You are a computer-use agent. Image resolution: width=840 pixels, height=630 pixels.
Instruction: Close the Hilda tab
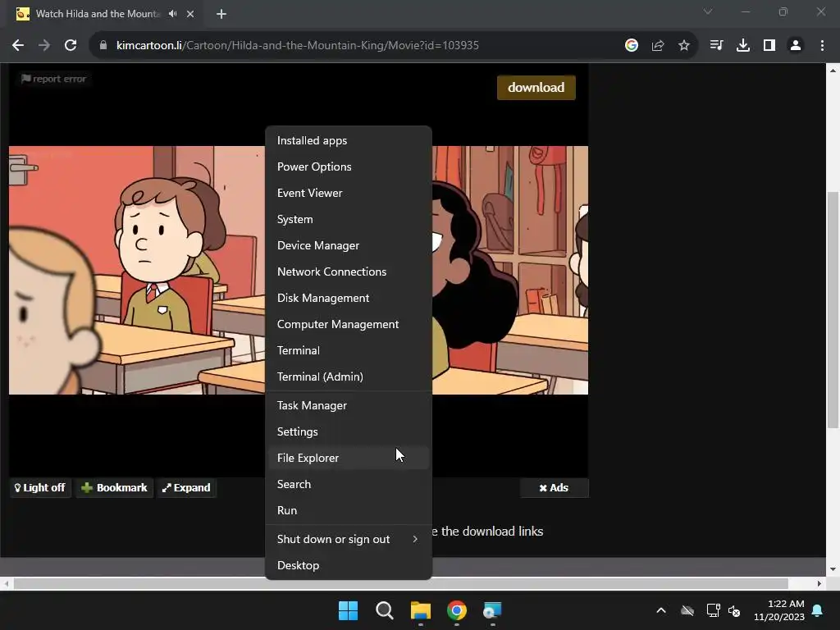click(190, 14)
